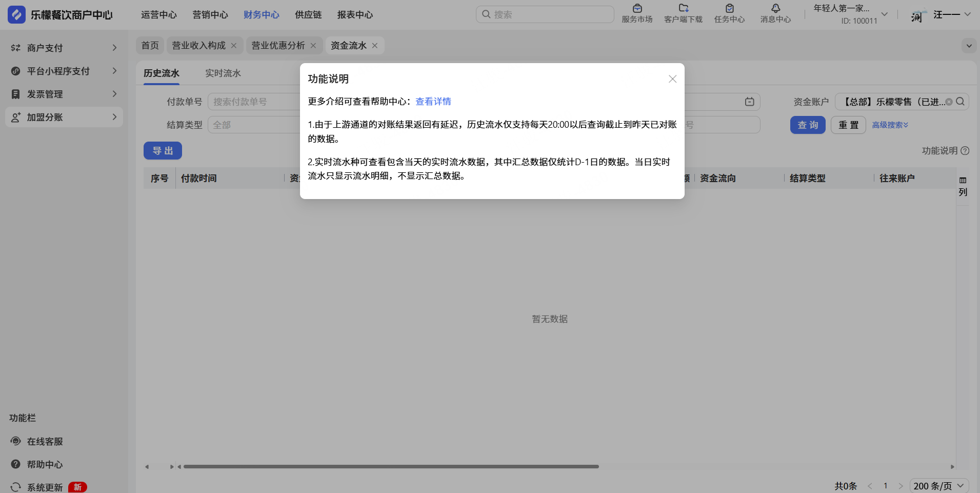Click the 导出 button
The height and width of the screenshot is (493, 980).
tap(163, 151)
